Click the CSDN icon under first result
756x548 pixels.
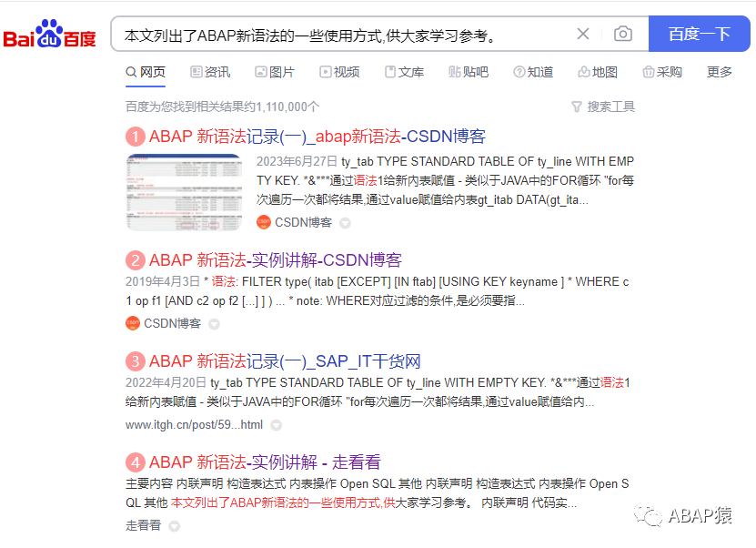click(264, 222)
